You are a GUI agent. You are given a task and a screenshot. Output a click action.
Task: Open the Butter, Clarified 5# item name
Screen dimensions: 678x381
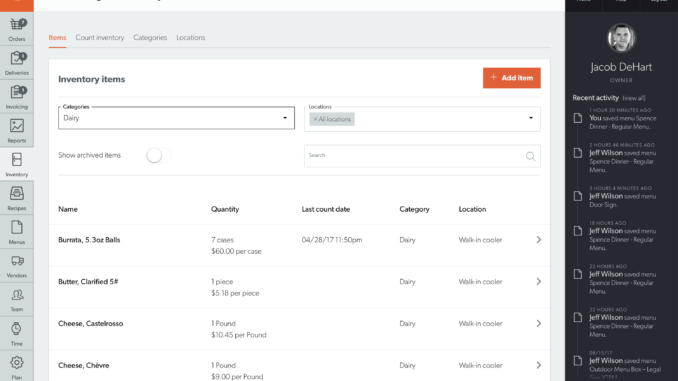[x=88, y=282]
